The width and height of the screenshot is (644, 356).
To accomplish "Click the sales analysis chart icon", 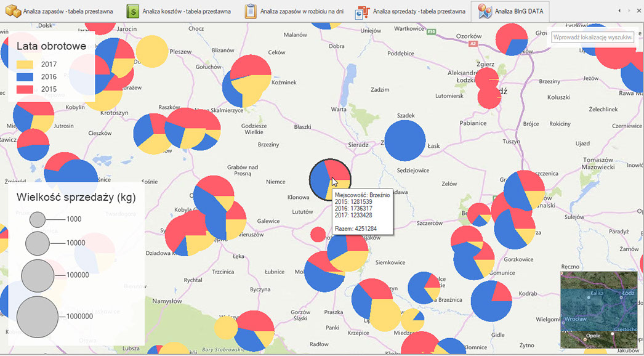I will [x=363, y=11].
